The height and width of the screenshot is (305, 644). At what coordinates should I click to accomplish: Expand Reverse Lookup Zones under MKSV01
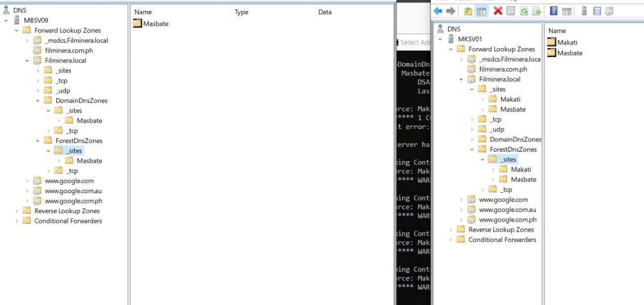pyautogui.click(x=451, y=230)
